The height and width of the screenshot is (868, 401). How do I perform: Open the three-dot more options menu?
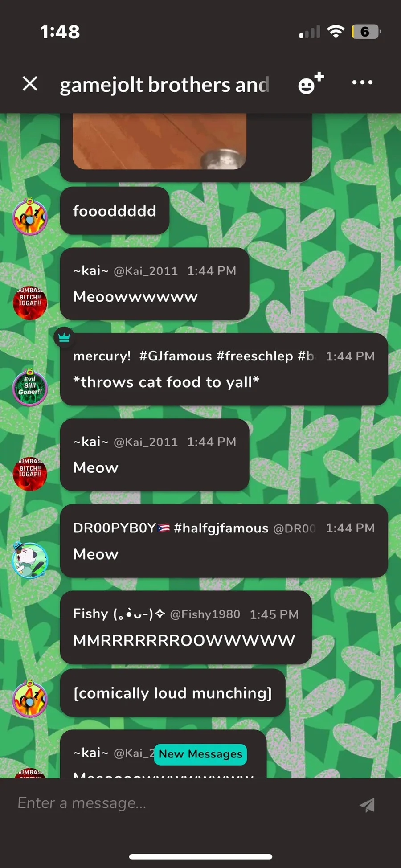(x=362, y=82)
